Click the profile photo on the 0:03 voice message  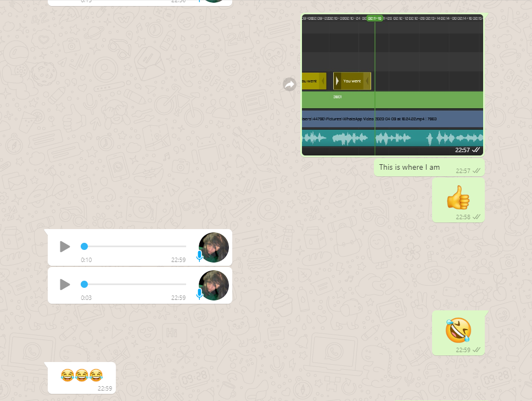pos(214,285)
